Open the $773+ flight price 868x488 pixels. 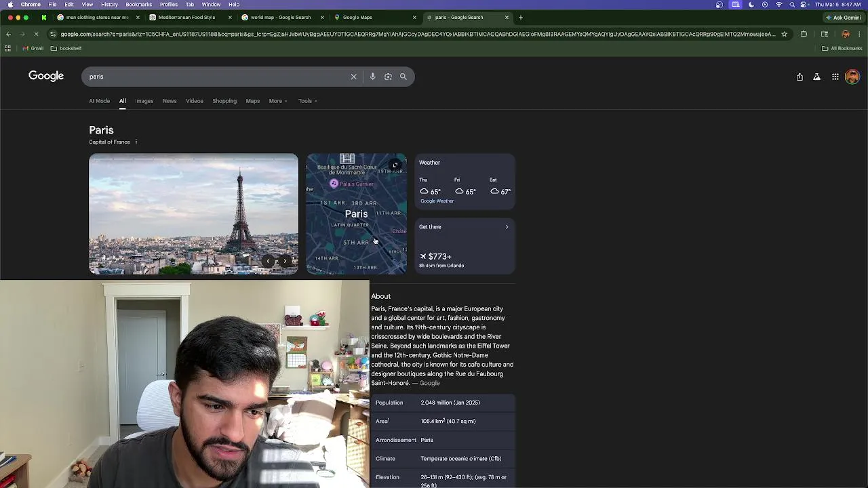click(435, 256)
